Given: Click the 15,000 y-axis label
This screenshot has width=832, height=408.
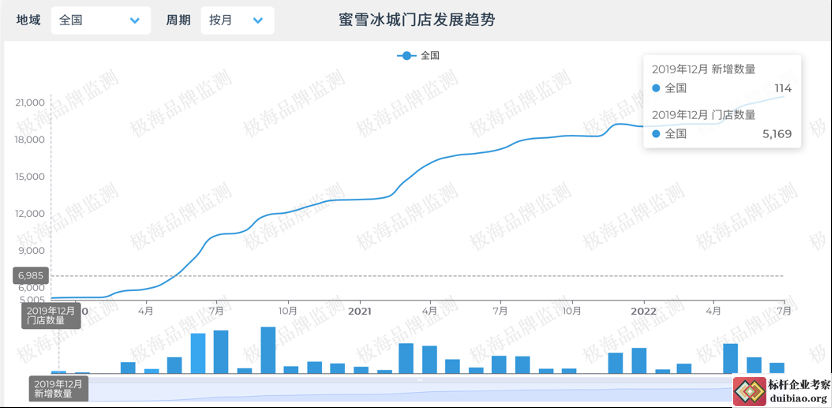Looking at the screenshot, I should click(x=29, y=176).
